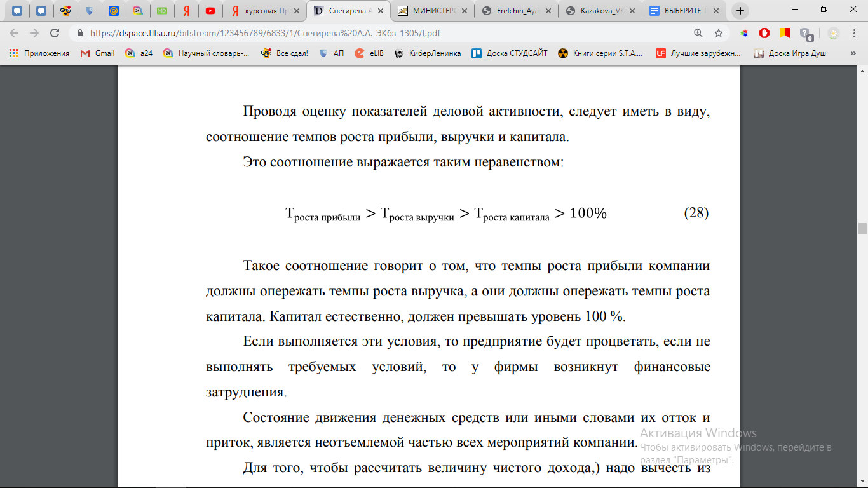Viewport: 868px width, 488px height.
Task: Switch to the pinned shield icon tab
Action: (90, 11)
